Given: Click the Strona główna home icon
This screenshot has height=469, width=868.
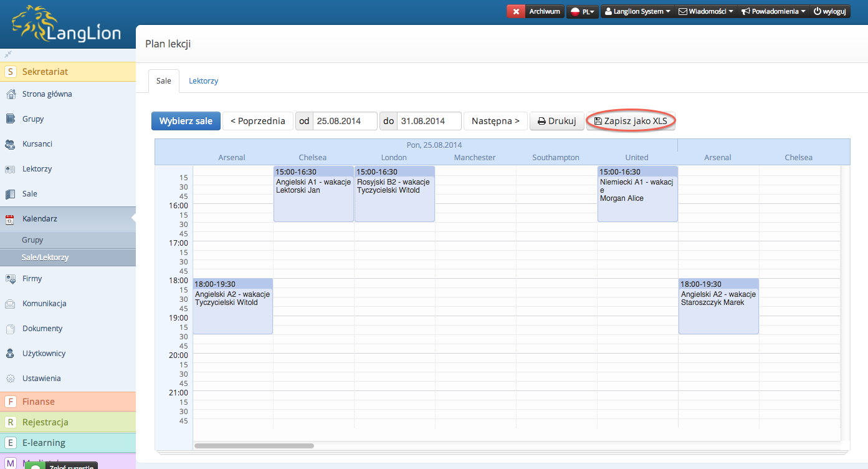Looking at the screenshot, I should click(x=10, y=94).
